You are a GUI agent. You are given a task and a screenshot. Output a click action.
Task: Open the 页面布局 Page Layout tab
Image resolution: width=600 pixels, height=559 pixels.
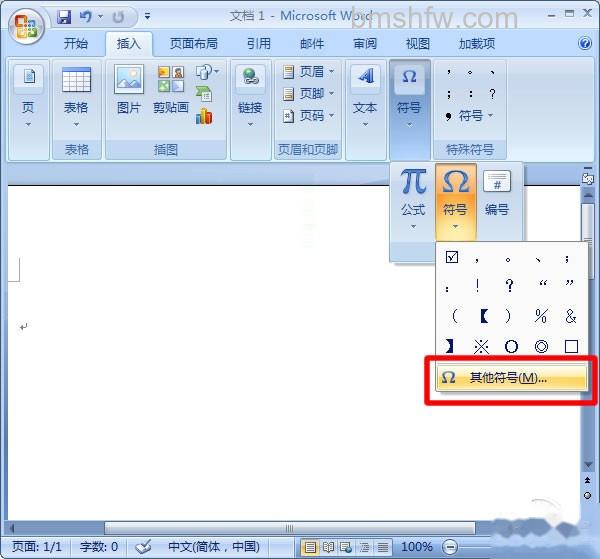(194, 44)
